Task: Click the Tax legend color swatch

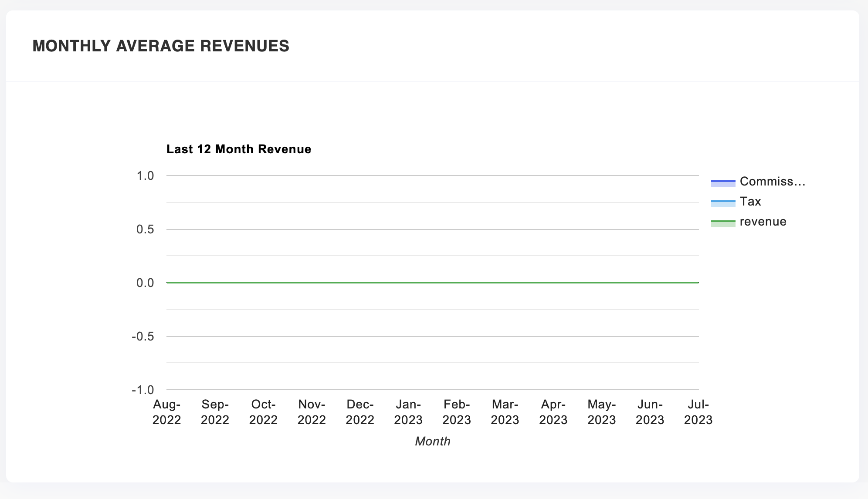Action: pos(723,203)
